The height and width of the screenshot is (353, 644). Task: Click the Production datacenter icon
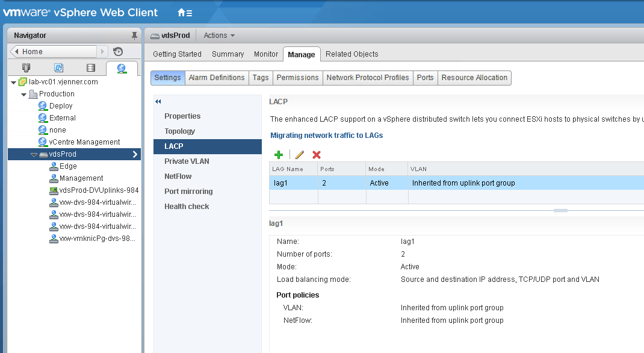click(33, 94)
